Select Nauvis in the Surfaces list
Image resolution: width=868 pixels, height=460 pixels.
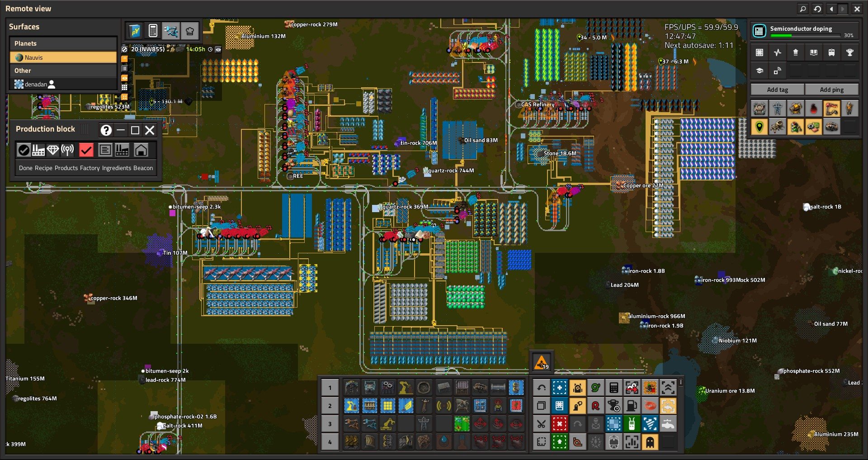[63, 57]
